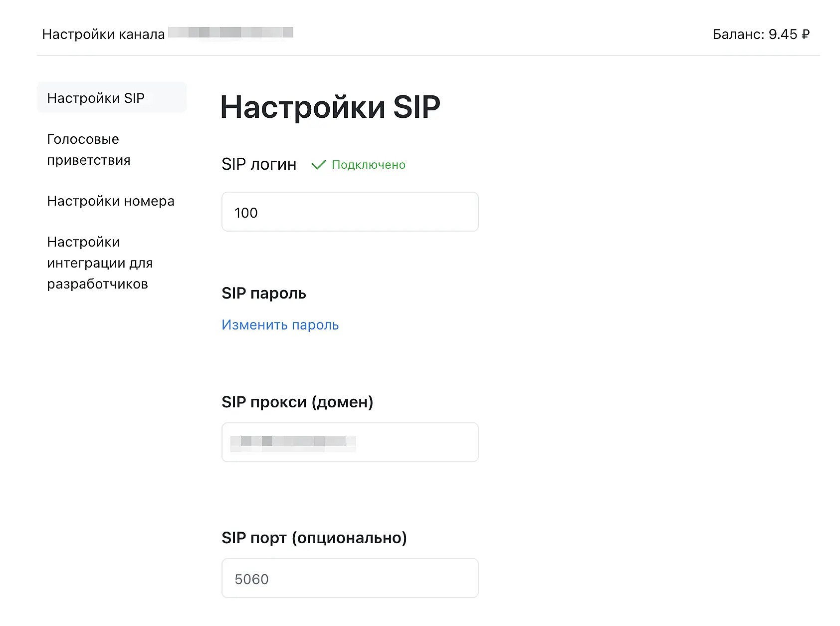Click the blurred channel name in header
The image size is (840, 626).
[x=230, y=32]
